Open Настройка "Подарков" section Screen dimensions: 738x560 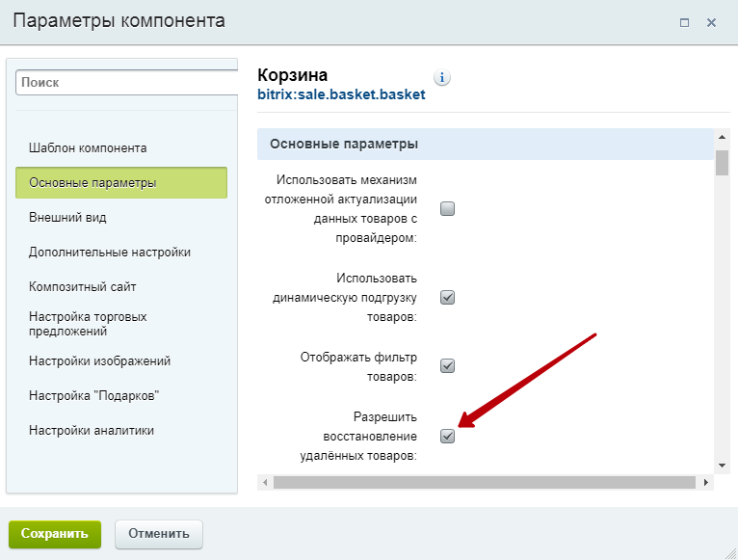click(93, 396)
